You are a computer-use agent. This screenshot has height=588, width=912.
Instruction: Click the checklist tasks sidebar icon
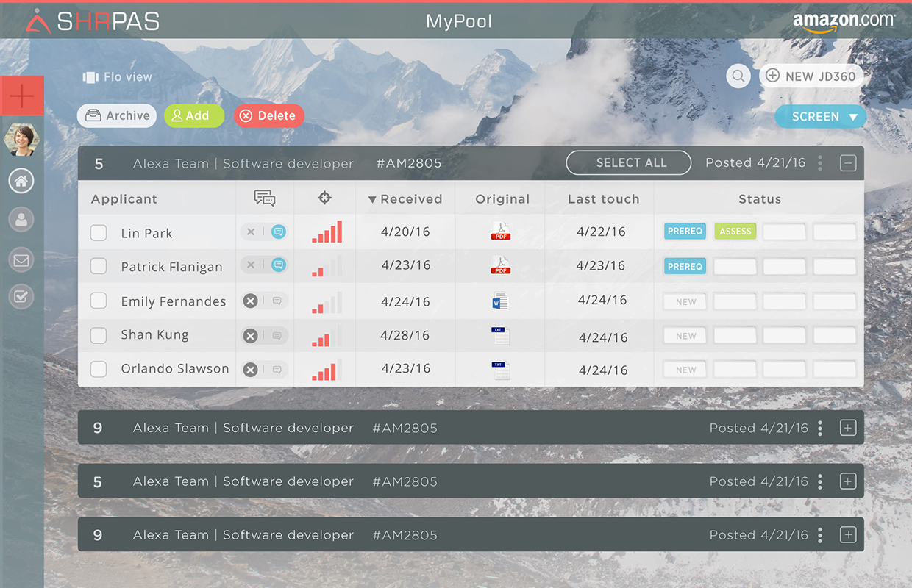21,297
